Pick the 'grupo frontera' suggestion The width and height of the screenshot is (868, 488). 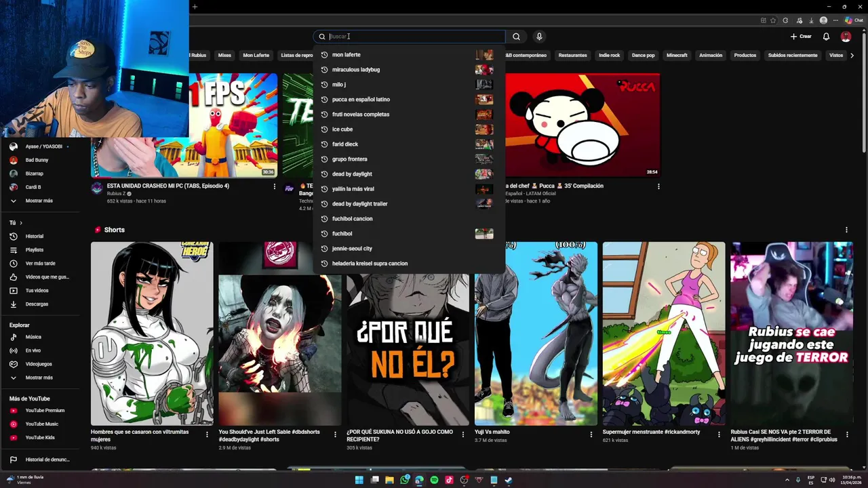(x=409, y=159)
